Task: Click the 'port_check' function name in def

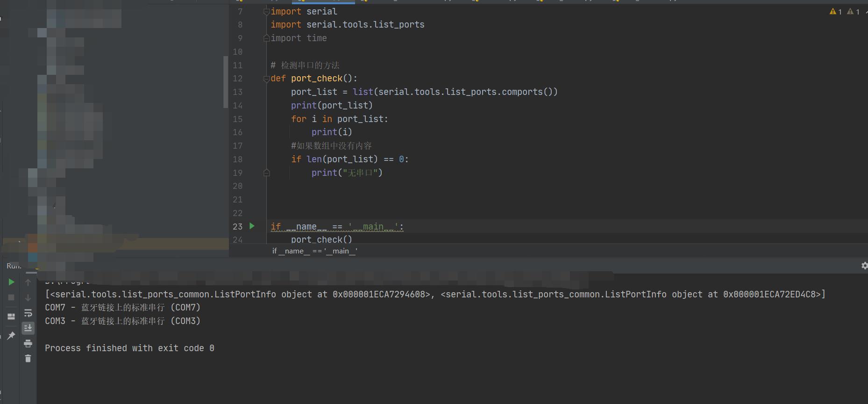Action: click(x=317, y=79)
